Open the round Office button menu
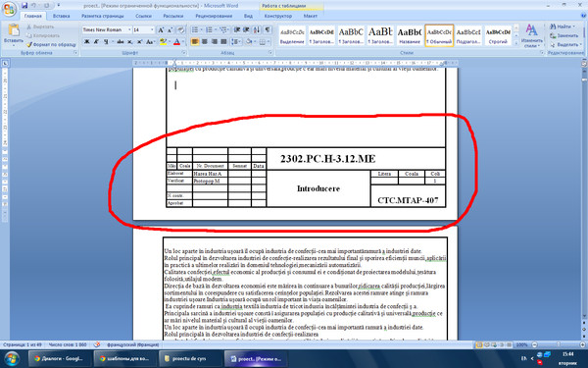This screenshot has height=368, width=588. point(9,8)
